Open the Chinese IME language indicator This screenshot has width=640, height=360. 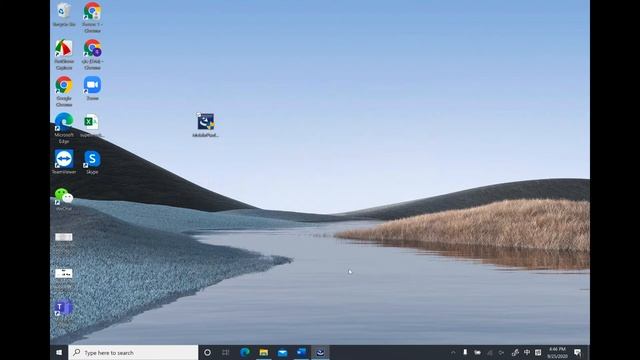[x=527, y=352]
